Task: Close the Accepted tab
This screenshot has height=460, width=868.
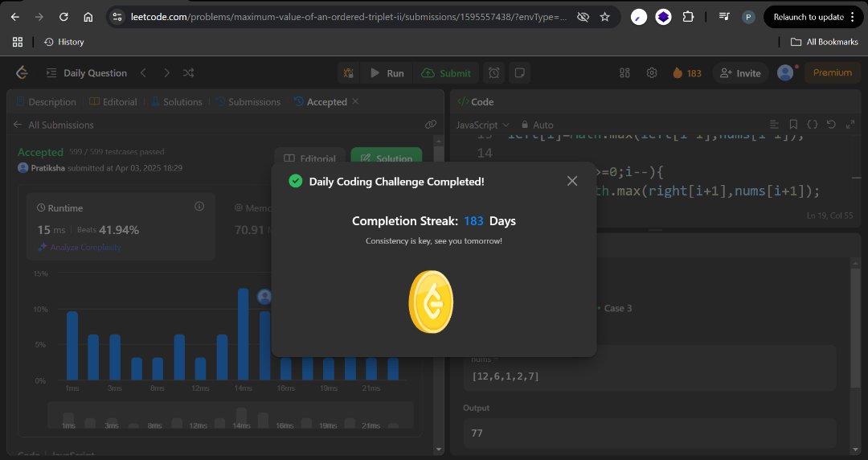Action: 355,101
